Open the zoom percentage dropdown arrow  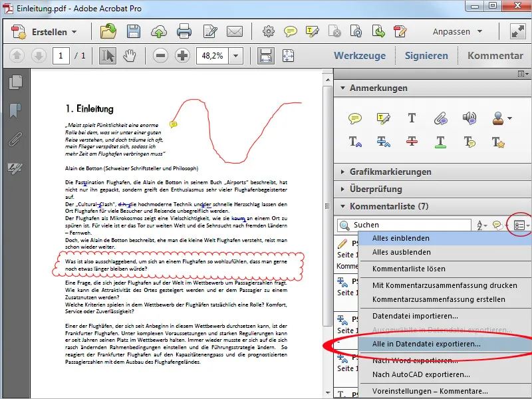pos(236,55)
